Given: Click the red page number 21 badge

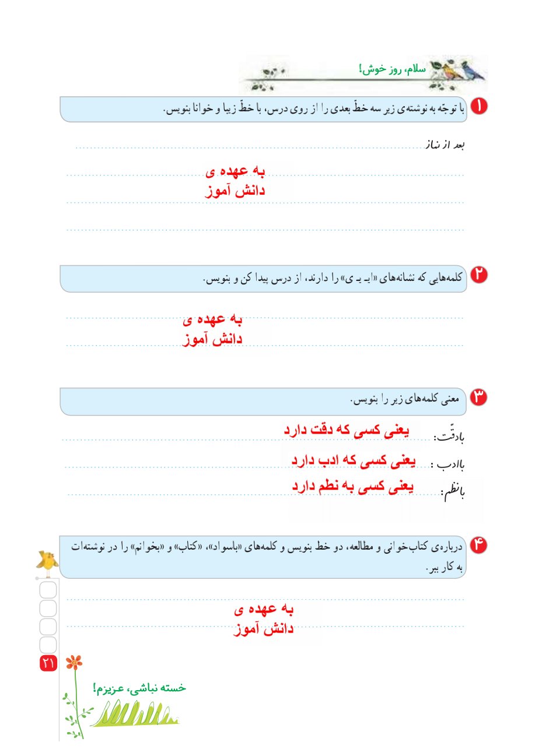Looking at the screenshot, I should point(47,662).
